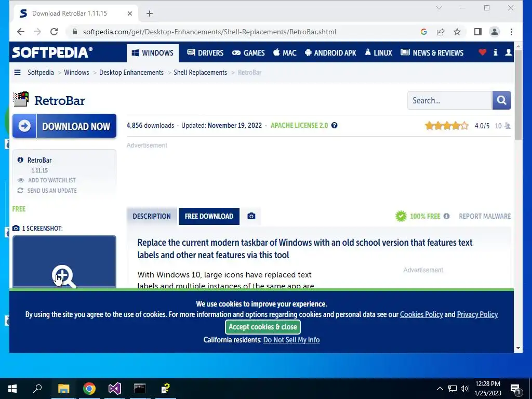Viewport: 532px width, 399px height.
Task: Click Accept cookies & close
Action: 262,327
